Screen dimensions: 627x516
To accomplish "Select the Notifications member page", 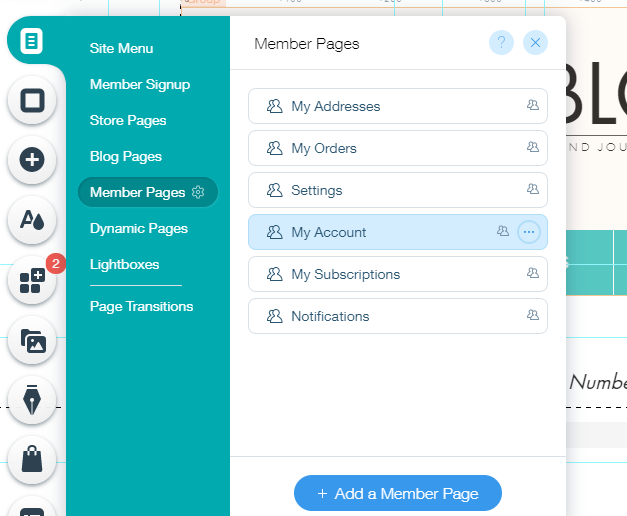I will (398, 316).
